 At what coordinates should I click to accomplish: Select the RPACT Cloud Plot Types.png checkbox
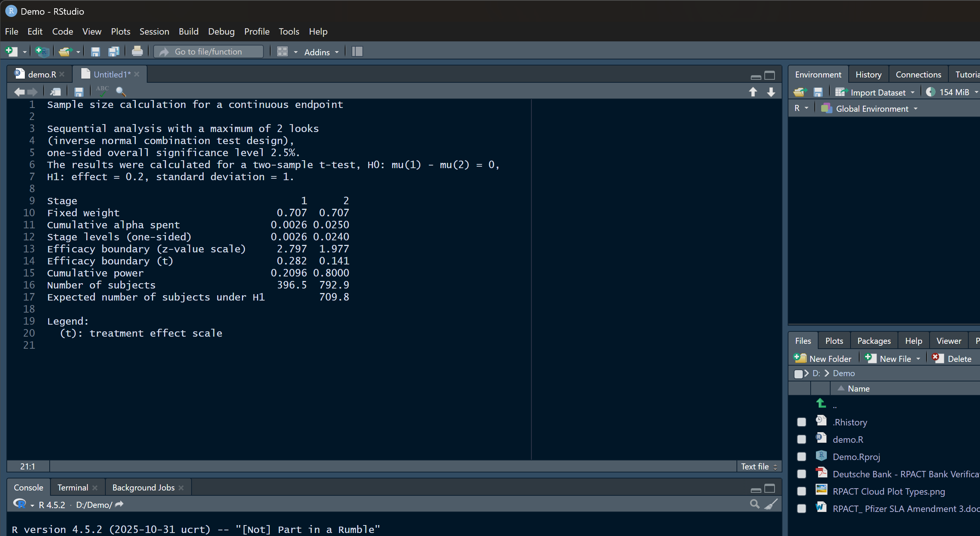(802, 491)
